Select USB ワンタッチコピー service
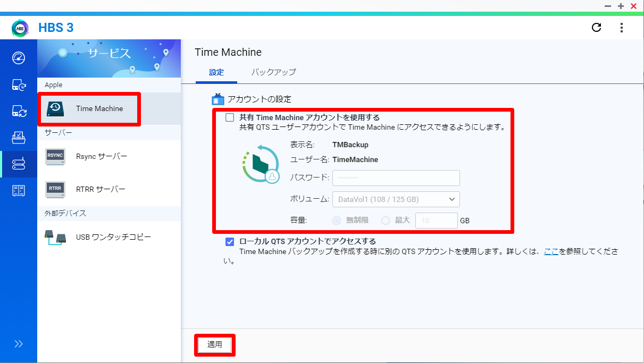 (109, 237)
